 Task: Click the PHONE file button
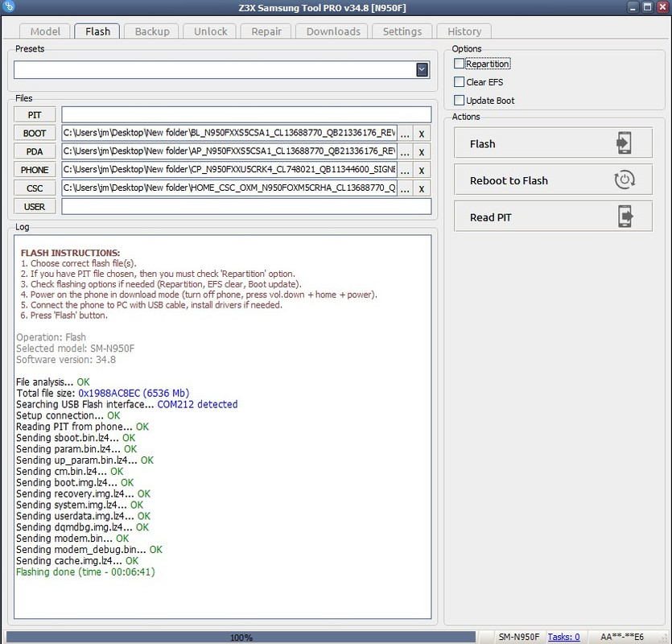[35, 170]
